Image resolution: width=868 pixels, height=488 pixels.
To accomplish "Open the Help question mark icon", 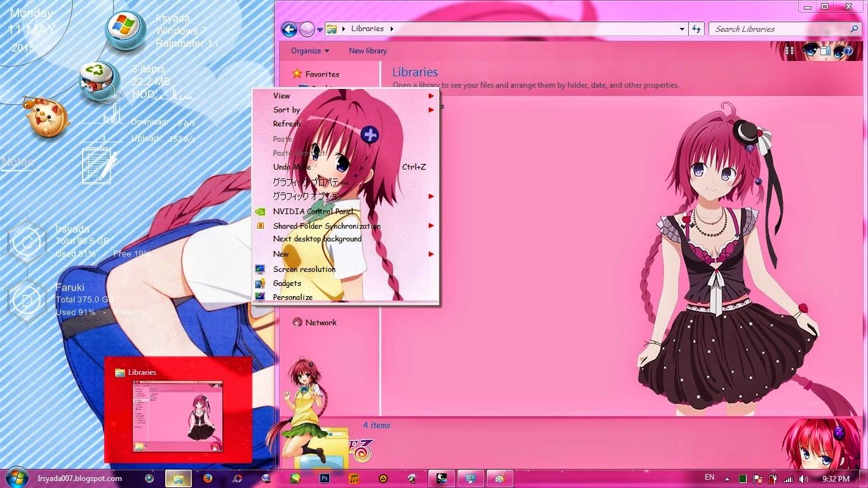I will (x=848, y=51).
